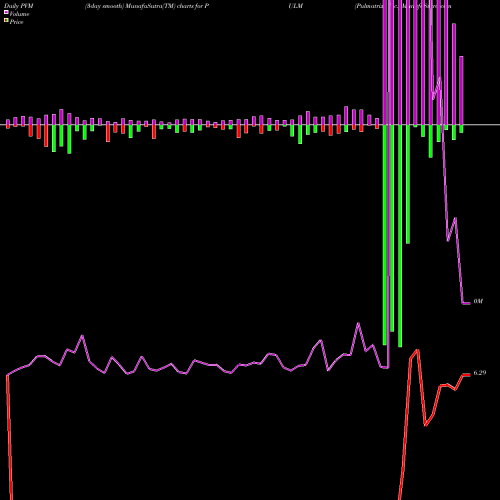Click the 'ULM' ticker text
Image resolution: width=500 pixels, height=500 pixels.
296,6
